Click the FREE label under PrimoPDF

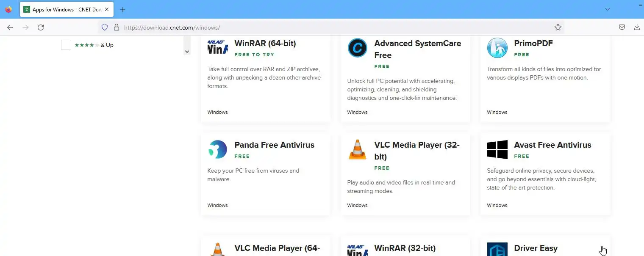coord(522,55)
